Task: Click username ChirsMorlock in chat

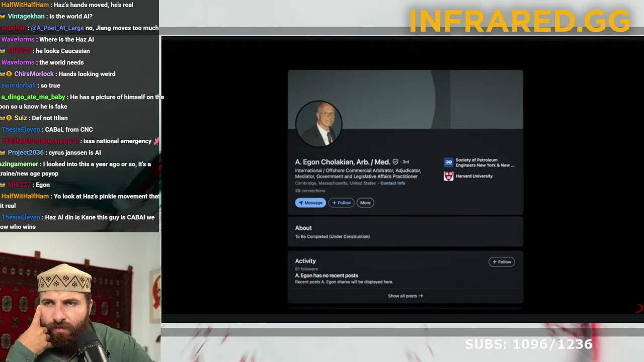Action: point(34,74)
